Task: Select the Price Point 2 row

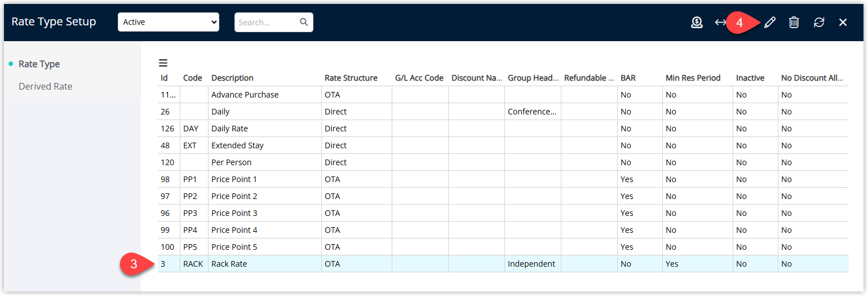Action: tap(503, 196)
